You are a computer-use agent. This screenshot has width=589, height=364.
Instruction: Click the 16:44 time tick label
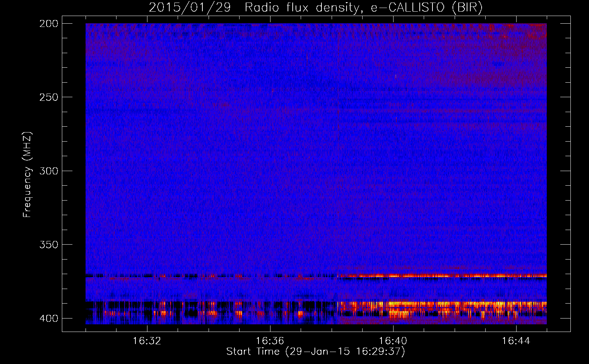tap(516, 341)
